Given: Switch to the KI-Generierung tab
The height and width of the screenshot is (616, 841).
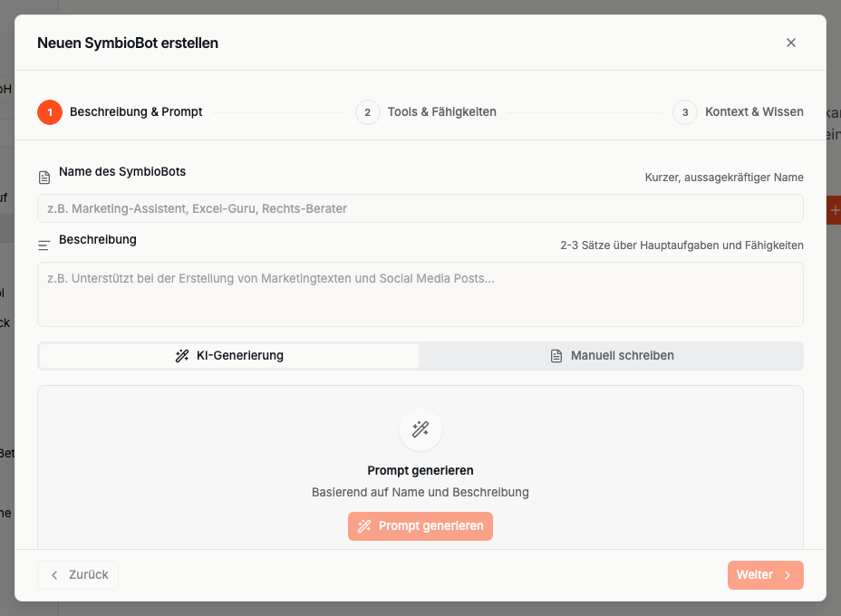Looking at the screenshot, I should coord(229,356).
